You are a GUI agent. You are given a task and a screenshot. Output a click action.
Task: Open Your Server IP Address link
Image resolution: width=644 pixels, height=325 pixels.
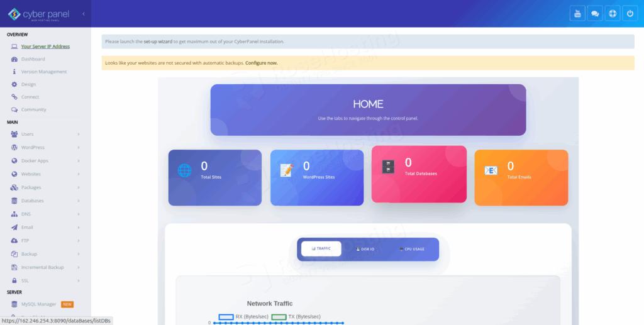45,47
